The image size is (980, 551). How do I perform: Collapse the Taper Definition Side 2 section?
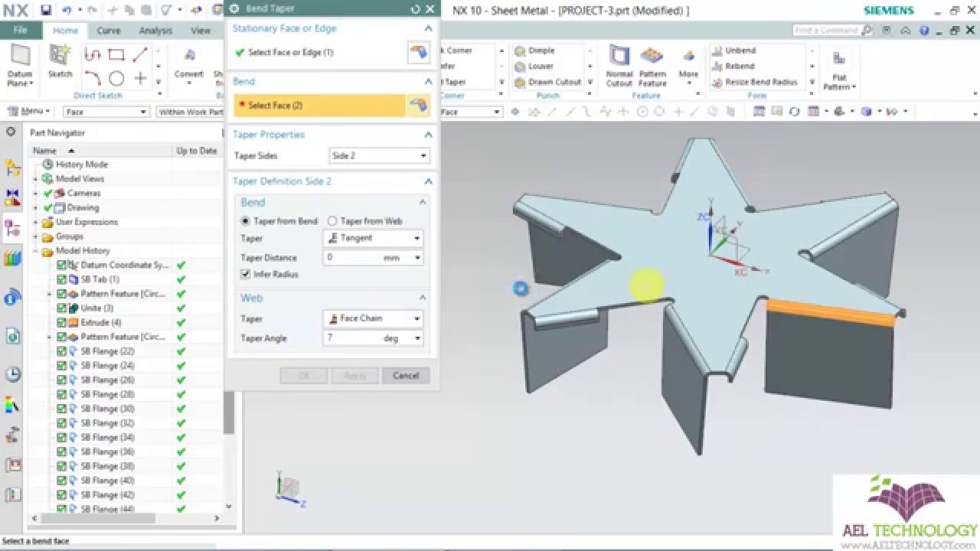(x=428, y=181)
